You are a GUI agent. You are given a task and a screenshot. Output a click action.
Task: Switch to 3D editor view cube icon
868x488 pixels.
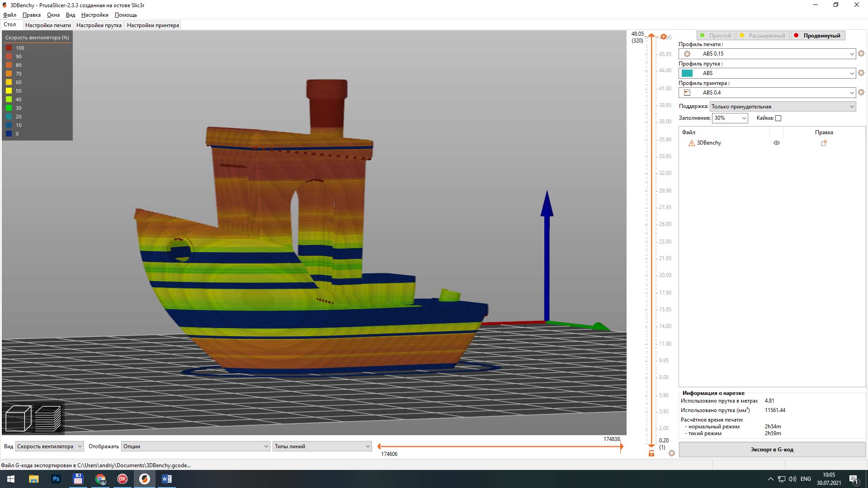18,418
